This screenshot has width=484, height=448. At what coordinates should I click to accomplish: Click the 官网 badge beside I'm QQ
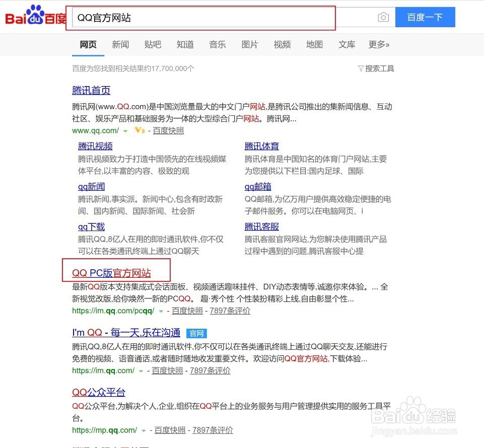tap(196, 333)
